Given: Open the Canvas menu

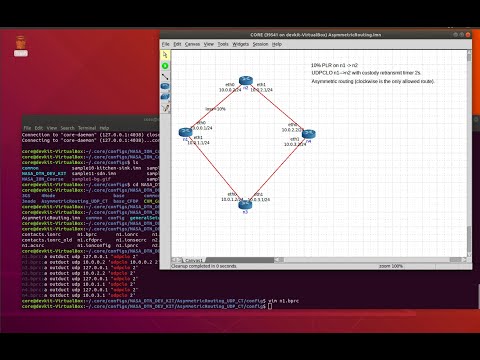Looking at the screenshot, I should coord(192,44).
